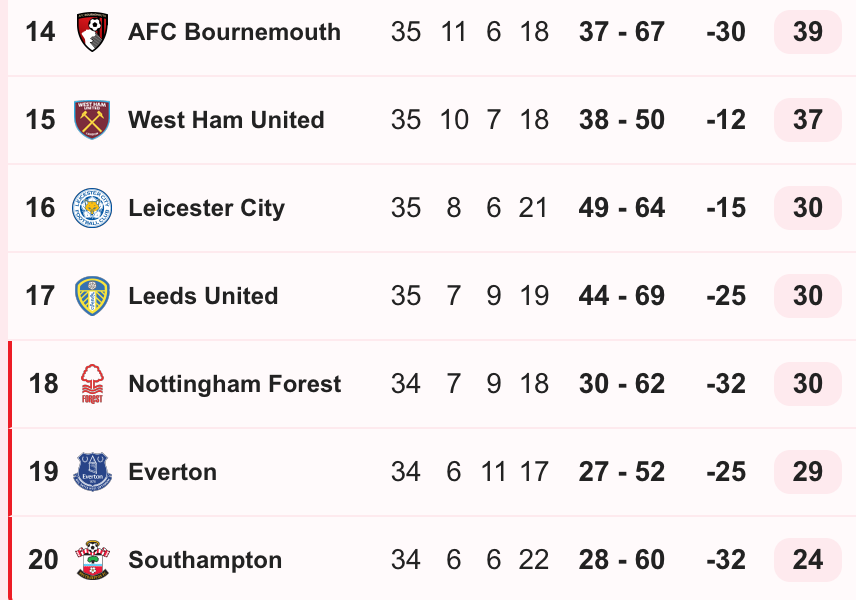Open the West Ham United team link
Screen dimensions: 856x600
pyautogui.click(x=226, y=120)
